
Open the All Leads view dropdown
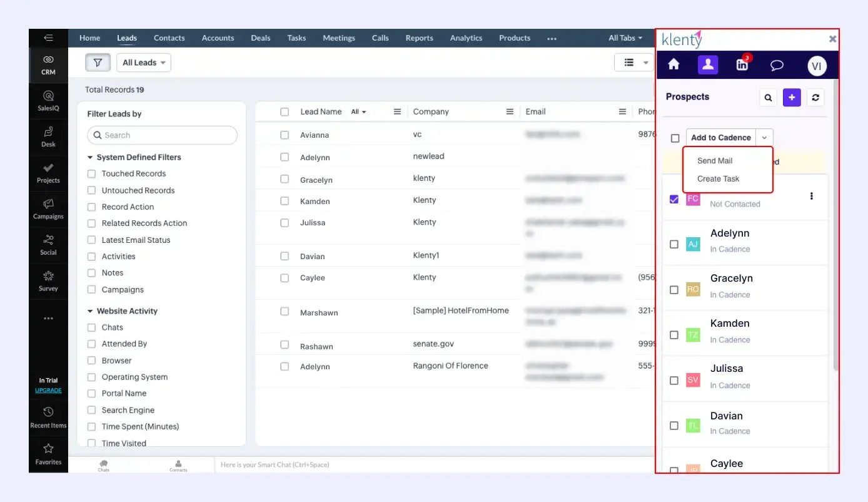click(144, 63)
